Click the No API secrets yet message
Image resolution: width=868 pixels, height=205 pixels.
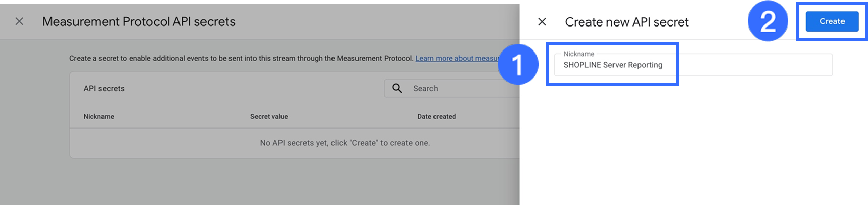(345, 143)
